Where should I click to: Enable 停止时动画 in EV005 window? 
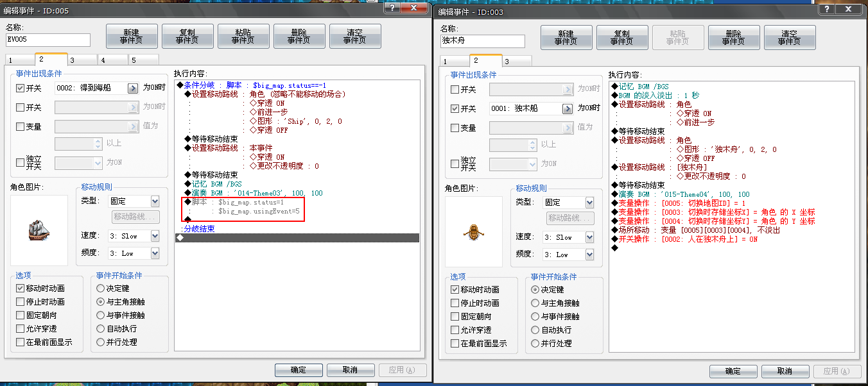click(21, 302)
